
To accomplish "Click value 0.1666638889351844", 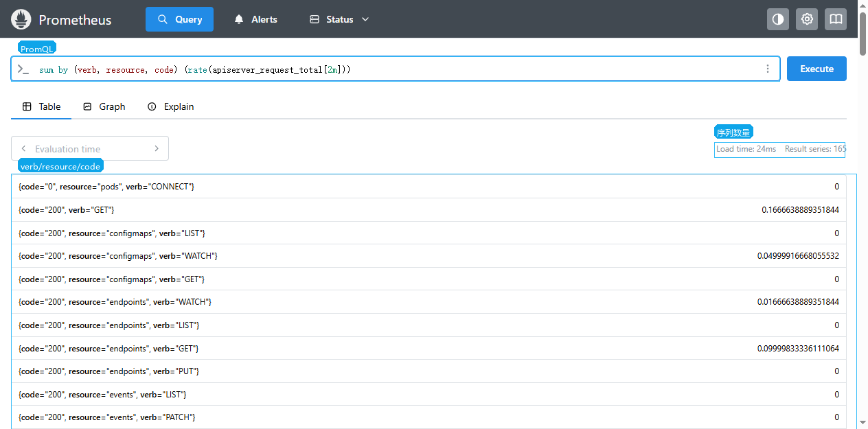I will tap(800, 209).
